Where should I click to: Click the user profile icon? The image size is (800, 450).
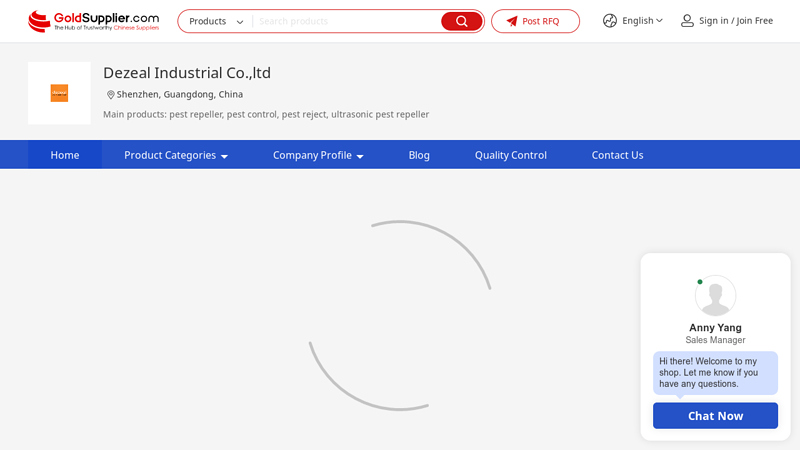(x=687, y=20)
